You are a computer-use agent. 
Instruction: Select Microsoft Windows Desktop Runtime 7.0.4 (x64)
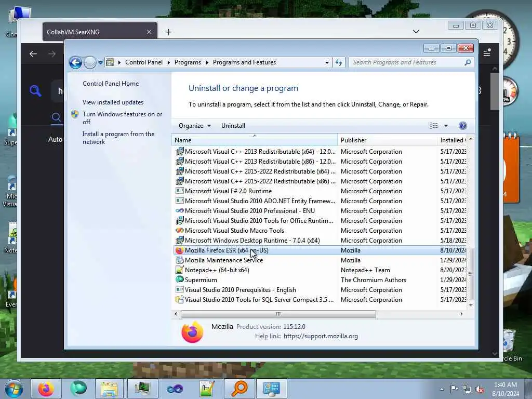[320, 240]
